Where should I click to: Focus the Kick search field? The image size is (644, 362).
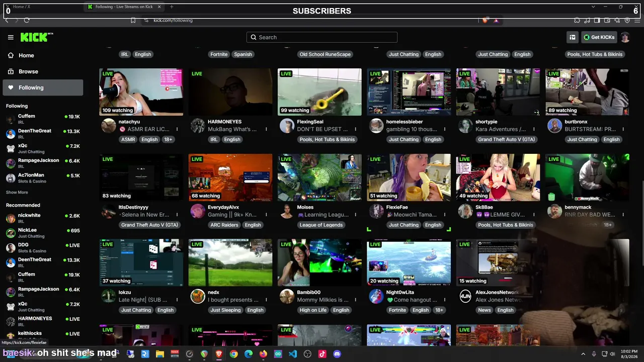[x=322, y=37]
